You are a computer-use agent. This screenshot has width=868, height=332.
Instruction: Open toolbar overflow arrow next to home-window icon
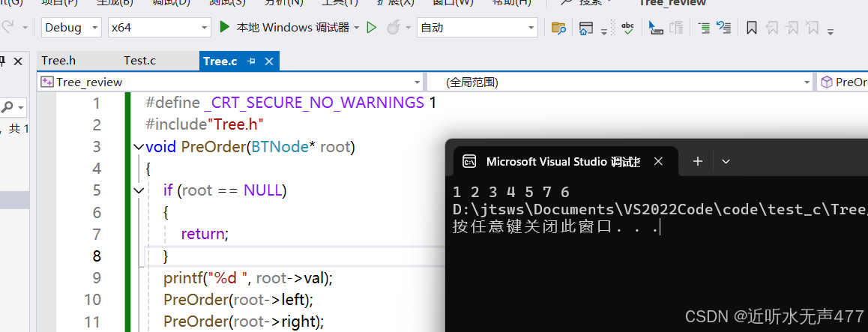(x=604, y=32)
